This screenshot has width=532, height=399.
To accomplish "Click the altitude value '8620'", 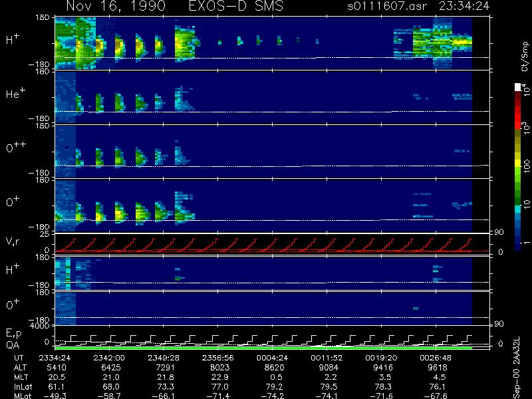I will click(x=274, y=368).
